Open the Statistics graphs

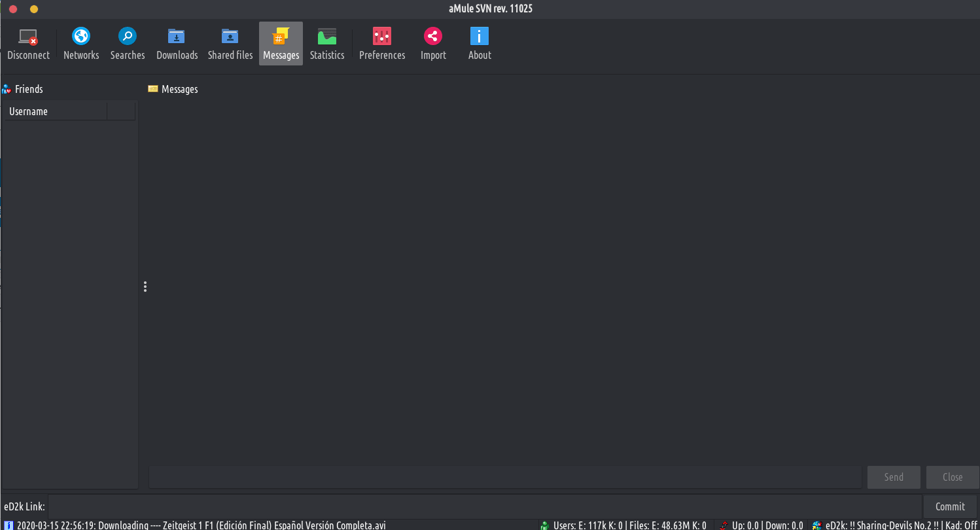coord(327,44)
